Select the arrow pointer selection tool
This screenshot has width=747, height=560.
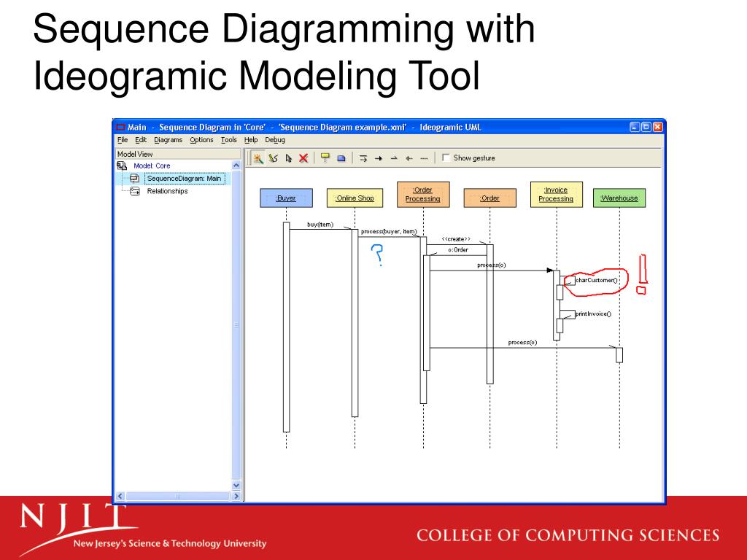288,158
